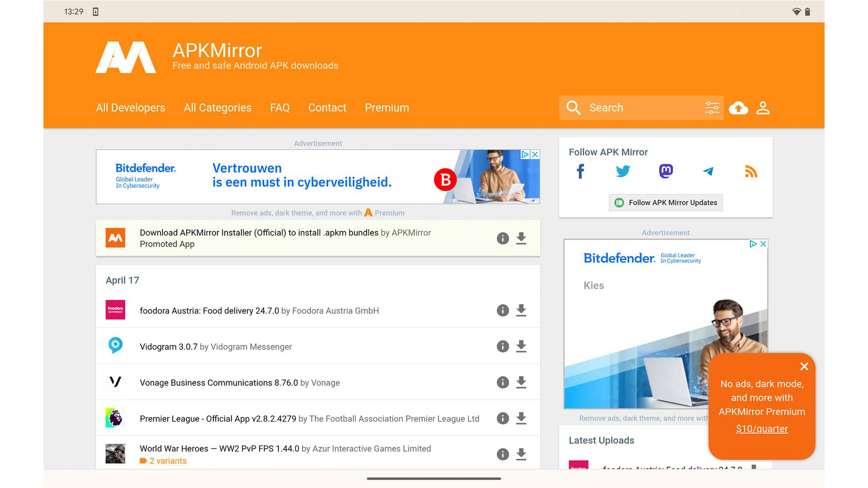Open the All Categories menu item
The width and height of the screenshot is (868, 488).
tap(217, 108)
